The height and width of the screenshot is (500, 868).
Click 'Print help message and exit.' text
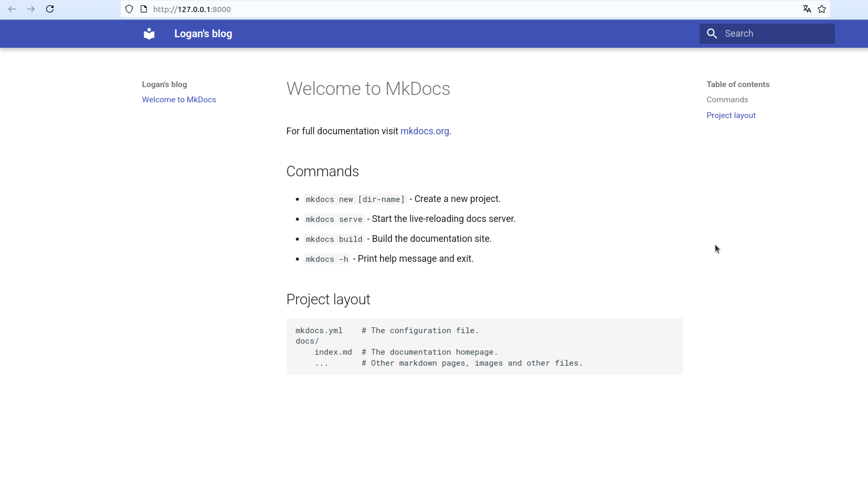[416, 259]
